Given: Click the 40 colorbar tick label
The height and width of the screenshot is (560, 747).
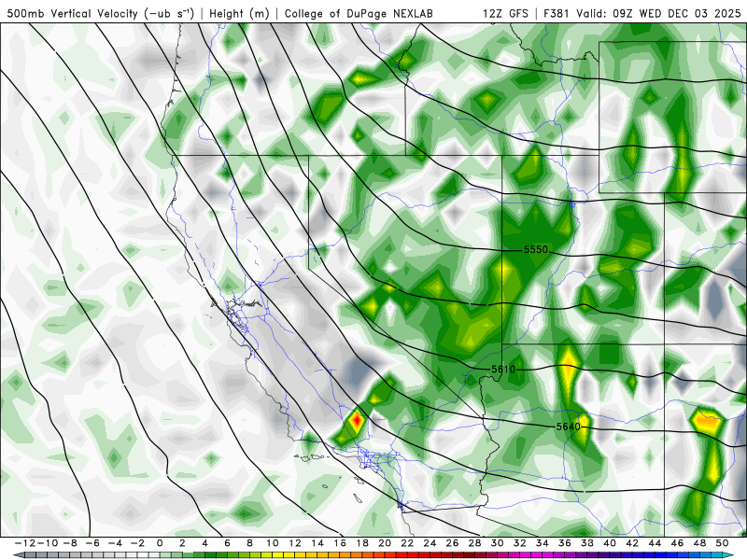Looking at the screenshot, I should tap(610, 543).
